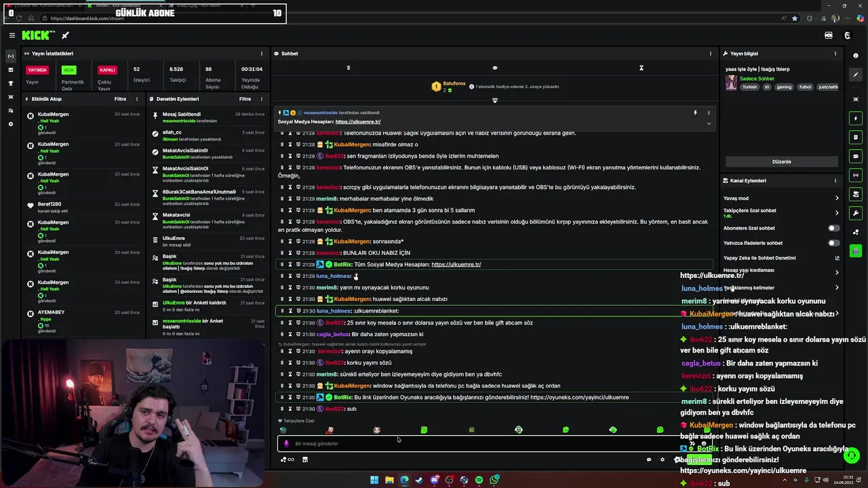The height and width of the screenshot is (488, 868).
Task: Toggle Yalnızca ifadelerle sohbet switch
Action: [833, 243]
